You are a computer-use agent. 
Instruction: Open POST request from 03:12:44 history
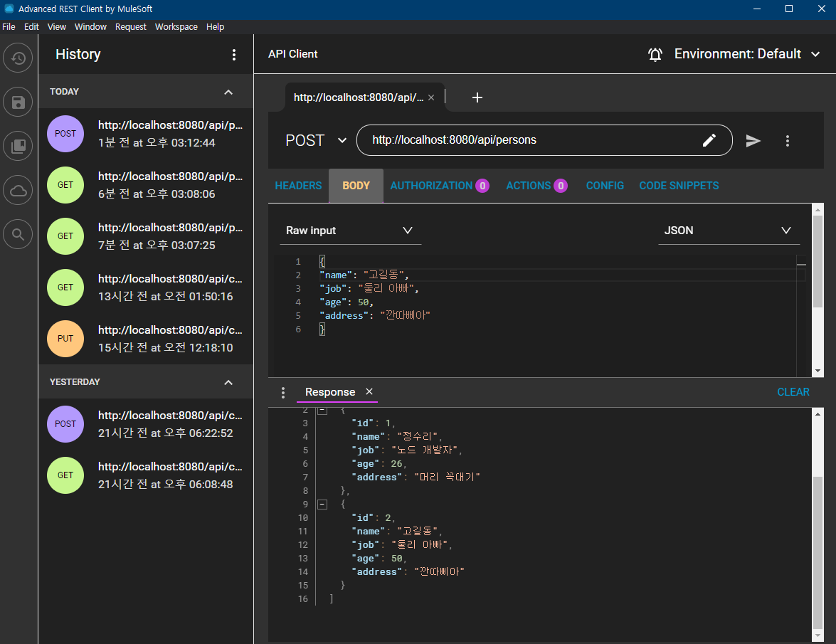(146, 134)
